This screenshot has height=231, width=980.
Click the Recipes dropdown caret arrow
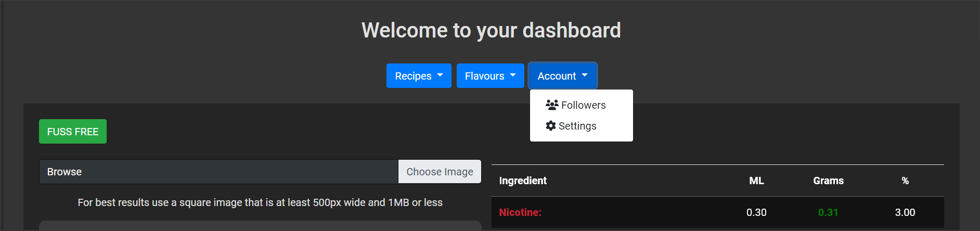(440, 75)
